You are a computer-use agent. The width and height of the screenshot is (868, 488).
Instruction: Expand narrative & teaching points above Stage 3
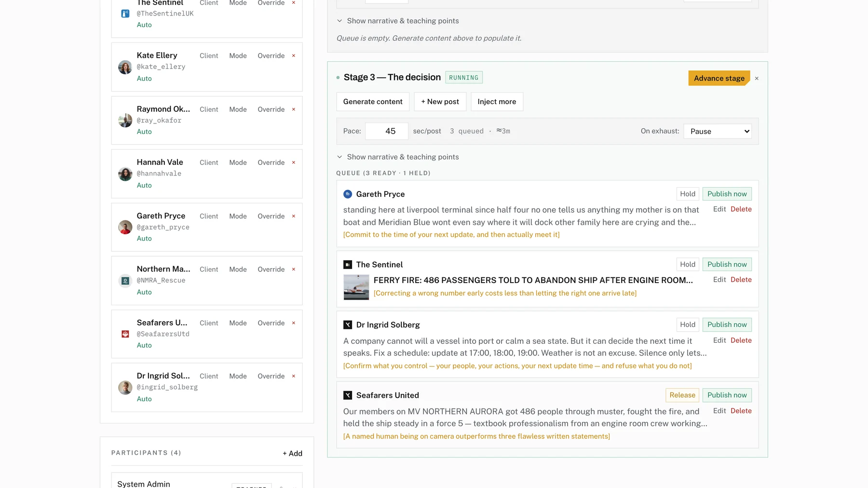coord(398,21)
